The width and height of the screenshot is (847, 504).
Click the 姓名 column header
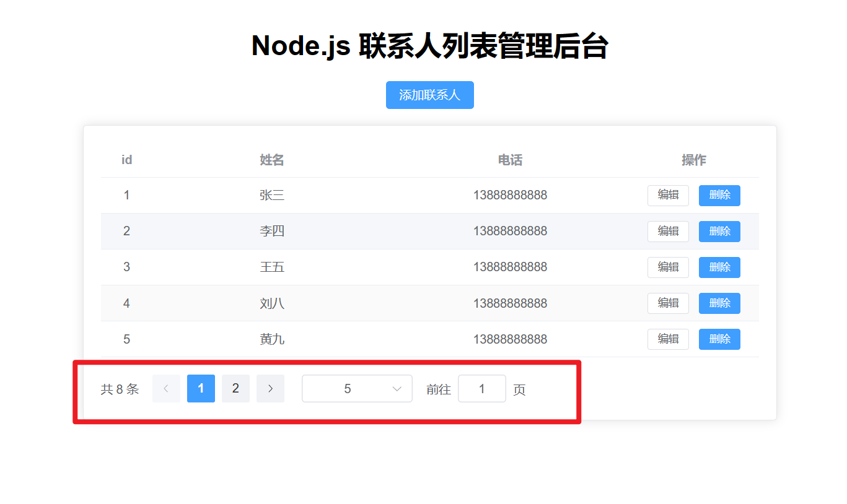[272, 160]
